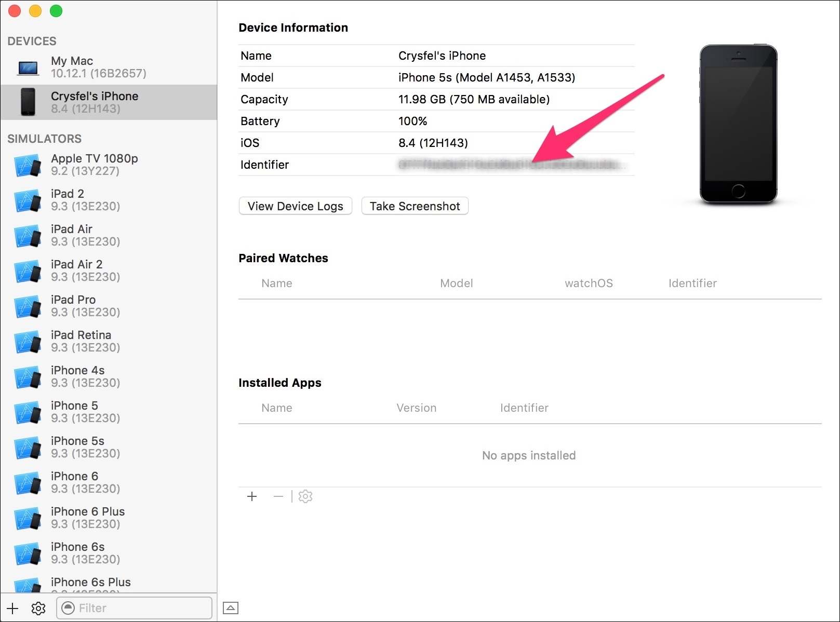The image size is (840, 622).
Task: Click the No apps installed message
Action: pyautogui.click(x=529, y=455)
